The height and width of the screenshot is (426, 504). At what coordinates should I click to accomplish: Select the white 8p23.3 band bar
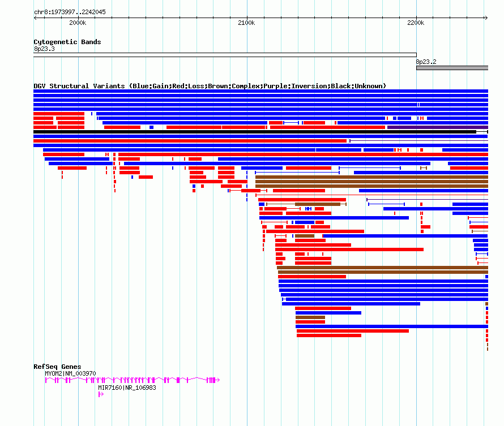point(225,55)
